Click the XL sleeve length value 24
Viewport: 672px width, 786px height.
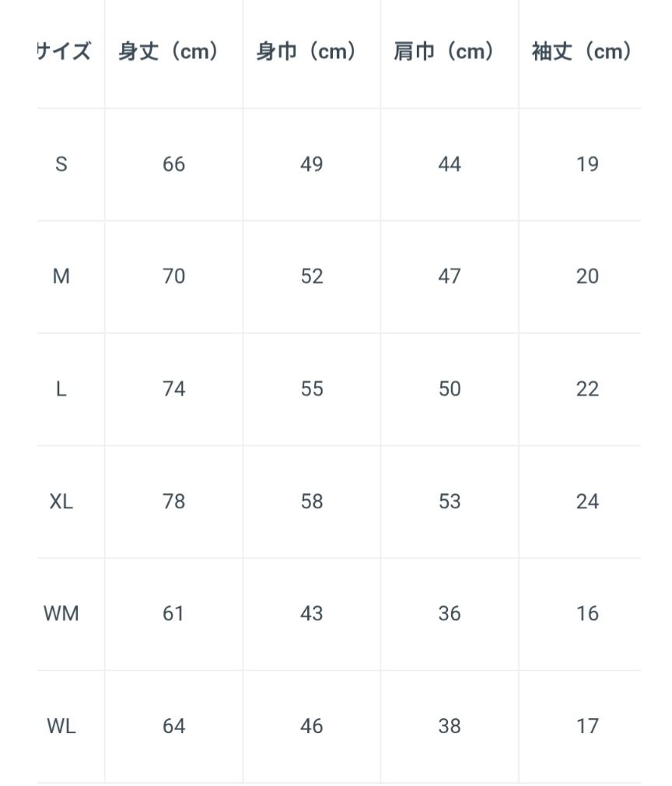point(587,501)
